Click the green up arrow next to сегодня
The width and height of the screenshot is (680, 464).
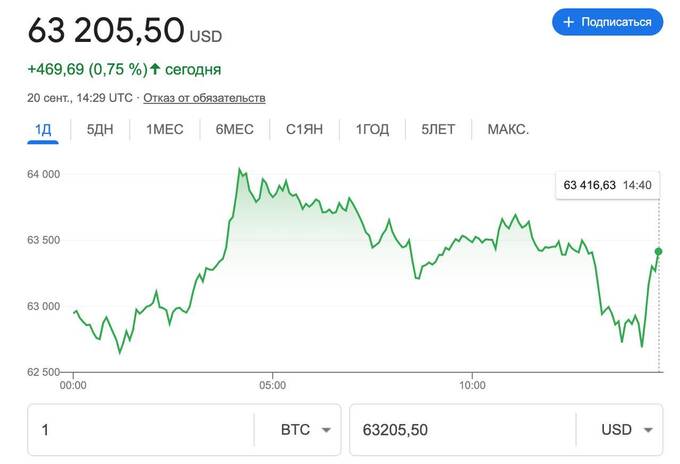click(155, 70)
